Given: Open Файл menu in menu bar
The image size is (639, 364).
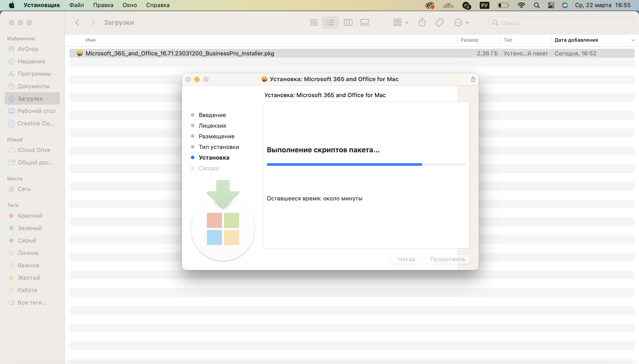Looking at the screenshot, I should click(x=76, y=5).
